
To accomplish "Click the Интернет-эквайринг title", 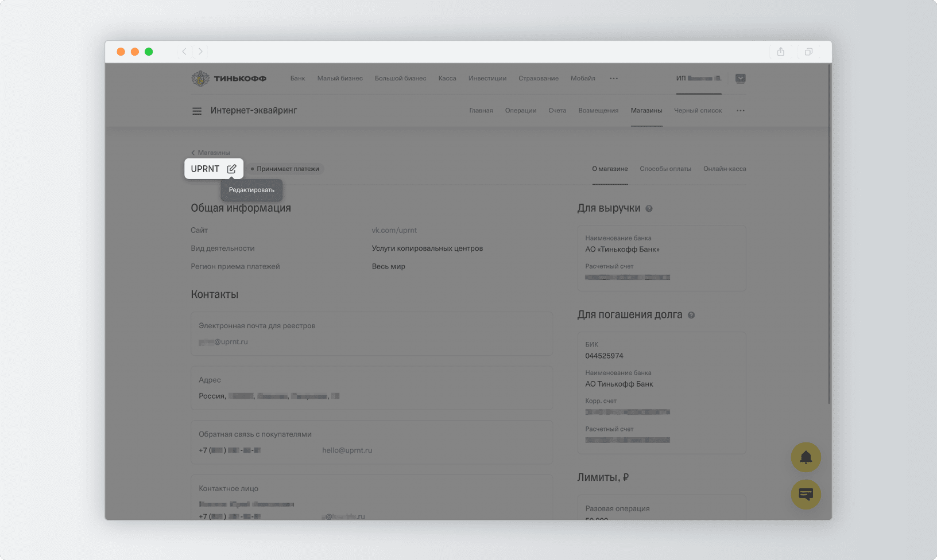I will (254, 111).
